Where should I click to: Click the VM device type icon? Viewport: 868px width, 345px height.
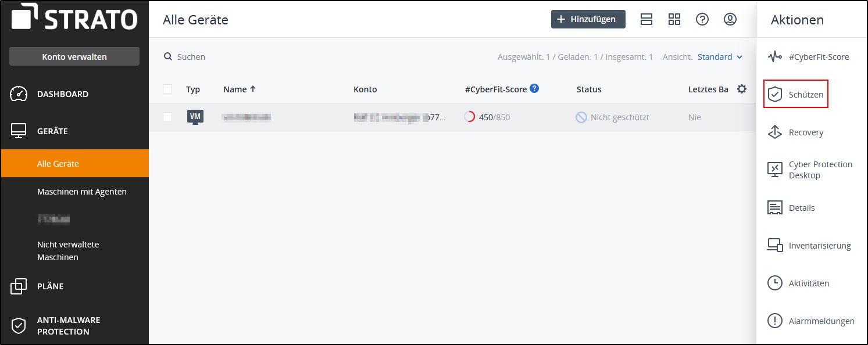[x=195, y=117]
